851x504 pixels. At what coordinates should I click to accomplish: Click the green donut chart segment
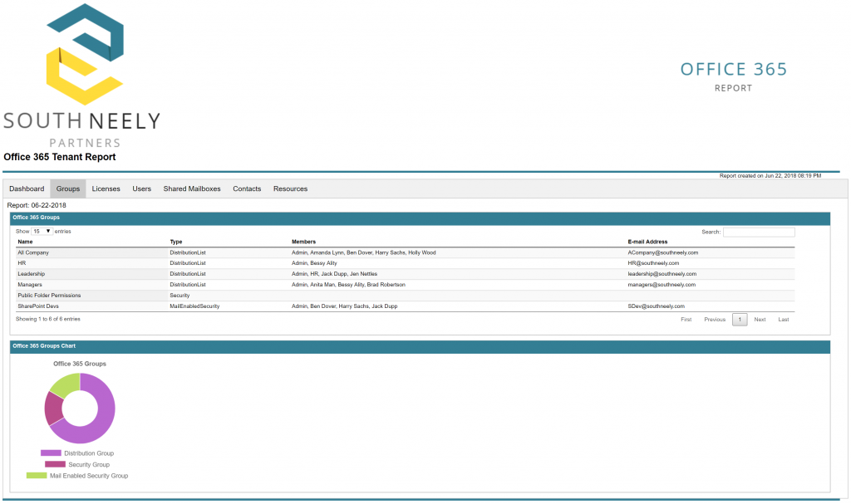click(66, 384)
